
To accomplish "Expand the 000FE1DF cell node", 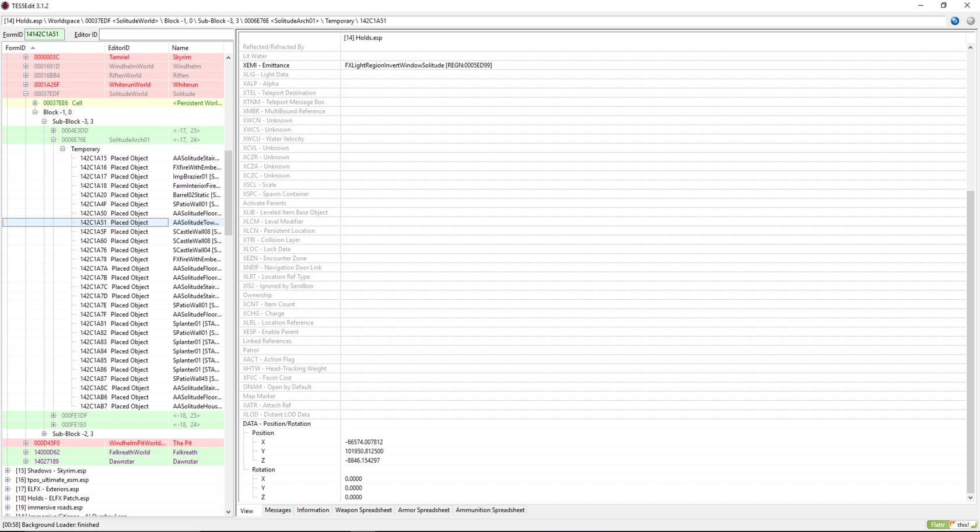I will coord(54,415).
